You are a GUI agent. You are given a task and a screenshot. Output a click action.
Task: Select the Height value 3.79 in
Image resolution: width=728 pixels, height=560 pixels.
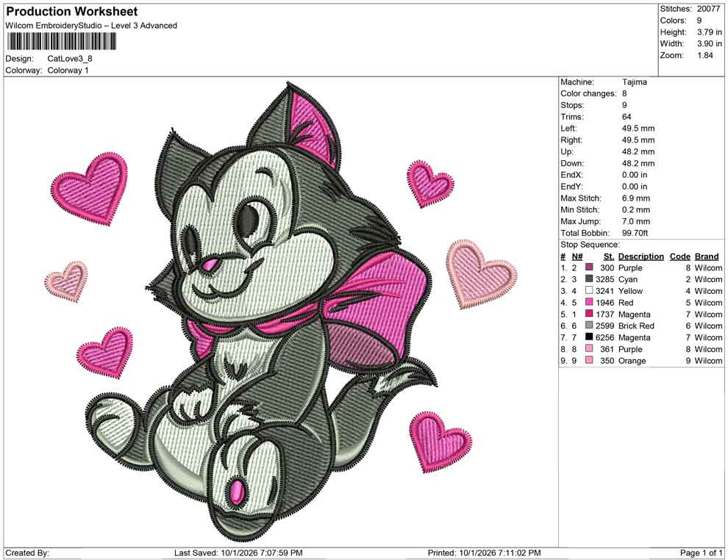tap(710, 32)
